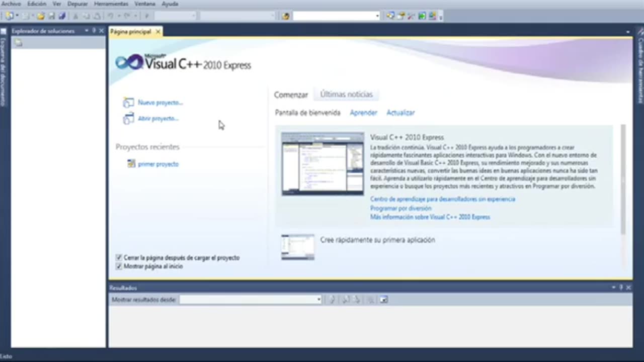Click the Abrir proyecto icon on start page
This screenshot has width=644, height=362.
[x=128, y=119]
